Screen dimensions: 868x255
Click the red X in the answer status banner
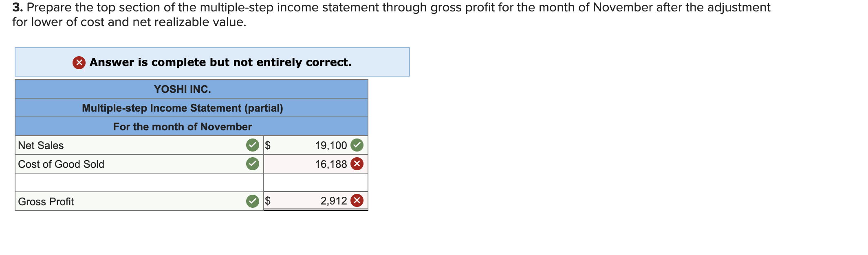(x=80, y=62)
